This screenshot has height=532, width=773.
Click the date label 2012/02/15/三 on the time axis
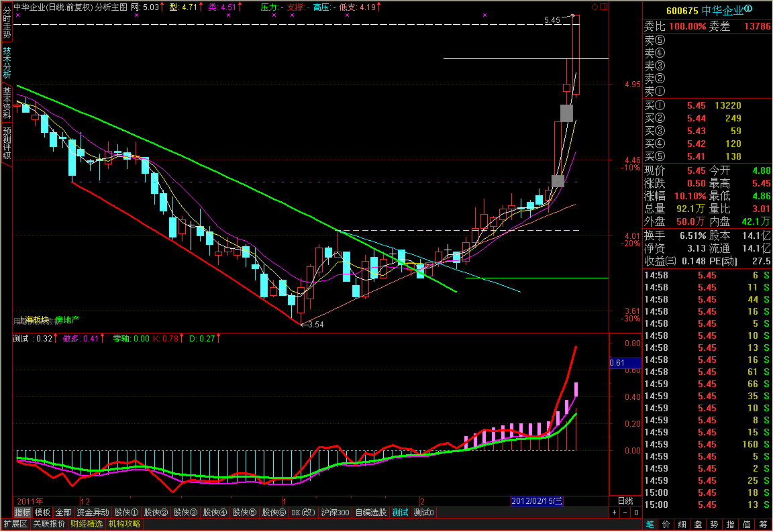[537, 501]
